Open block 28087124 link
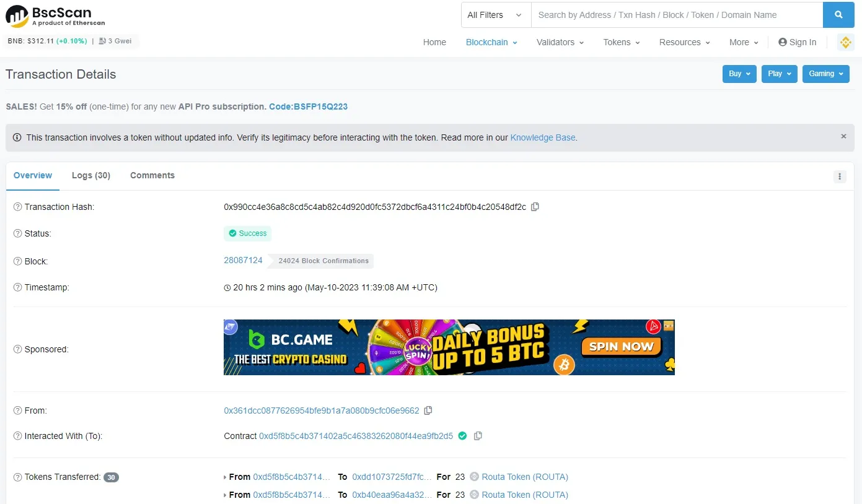The image size is (862, 504). [243, 260]
